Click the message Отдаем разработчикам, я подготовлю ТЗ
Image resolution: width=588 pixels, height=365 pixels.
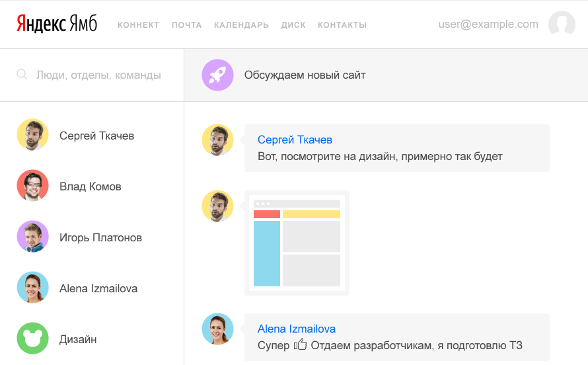coord(417,345)
